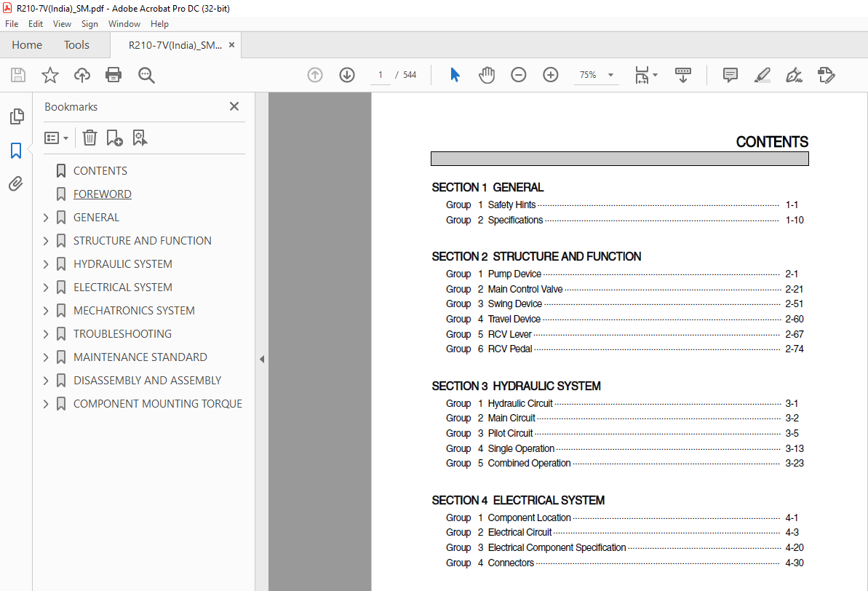868x591 pixels.
Task: Open the Sign menu
Action: tap(89, 24)
